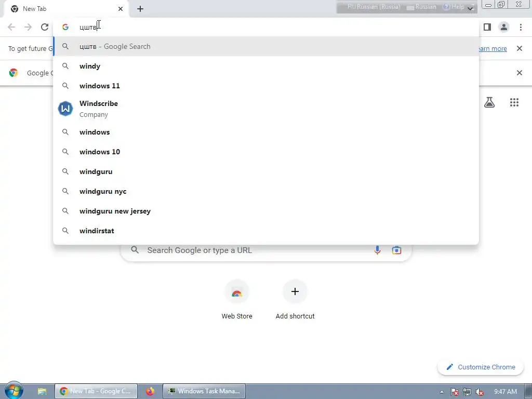Open the file explorer taskbar icon
This screenshot has width=532, height=399.
click(42, 392)
